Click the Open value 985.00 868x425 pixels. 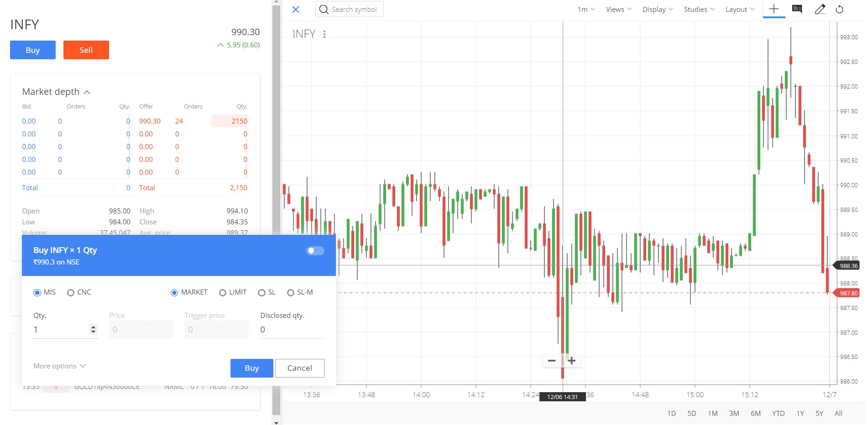(x=120, y=211)
